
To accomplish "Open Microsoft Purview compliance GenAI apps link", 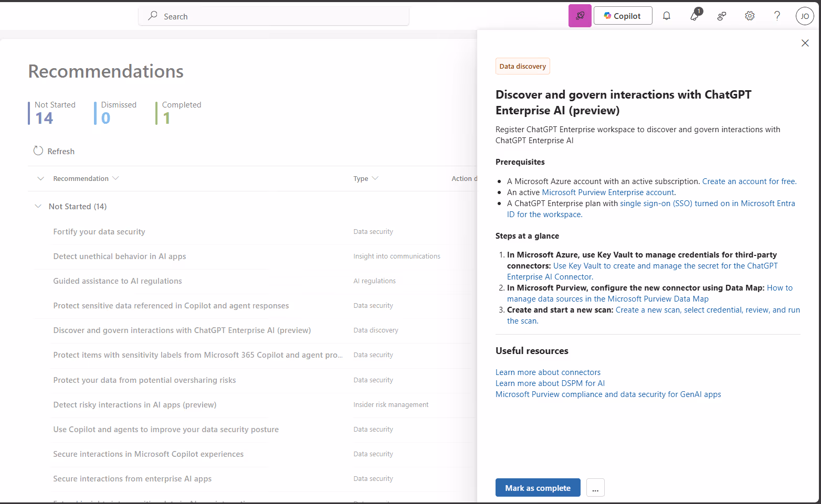I will click(x=608, y=394).
